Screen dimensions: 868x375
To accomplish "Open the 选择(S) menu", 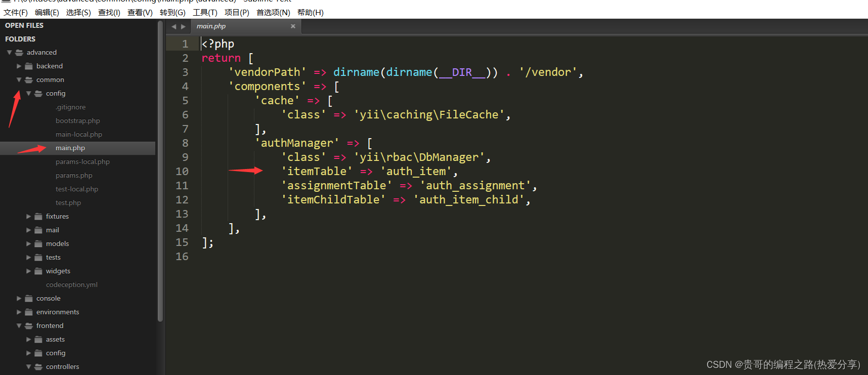I will click(x=78, y=13).
